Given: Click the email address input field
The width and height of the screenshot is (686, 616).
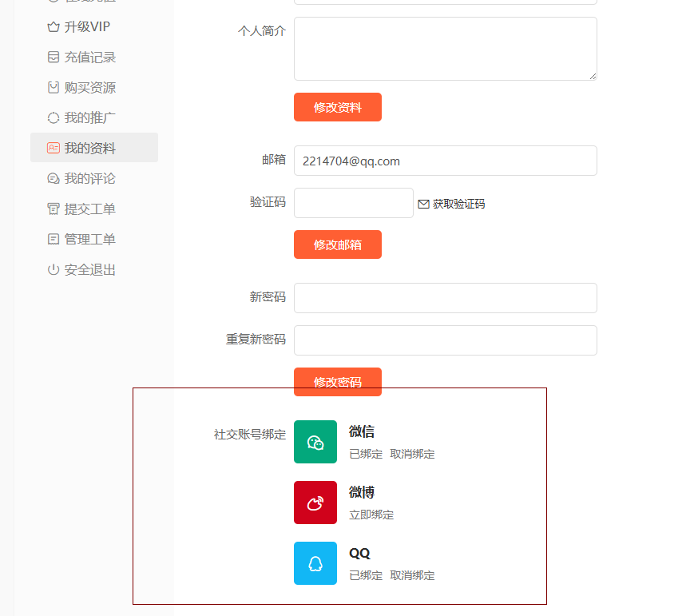Looking at the screenshot, I should point(445,161).
